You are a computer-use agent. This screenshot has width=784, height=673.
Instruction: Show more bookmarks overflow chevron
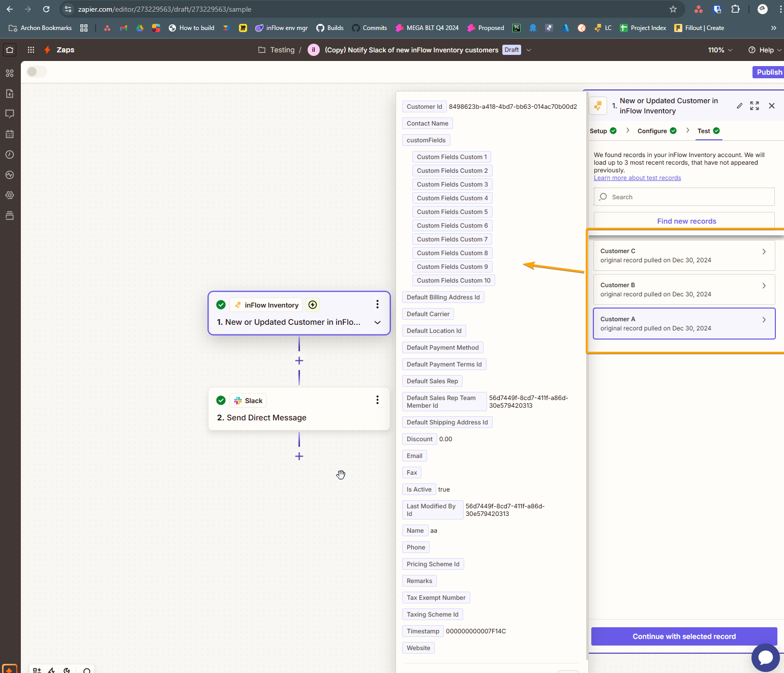(x=773, y=28)
